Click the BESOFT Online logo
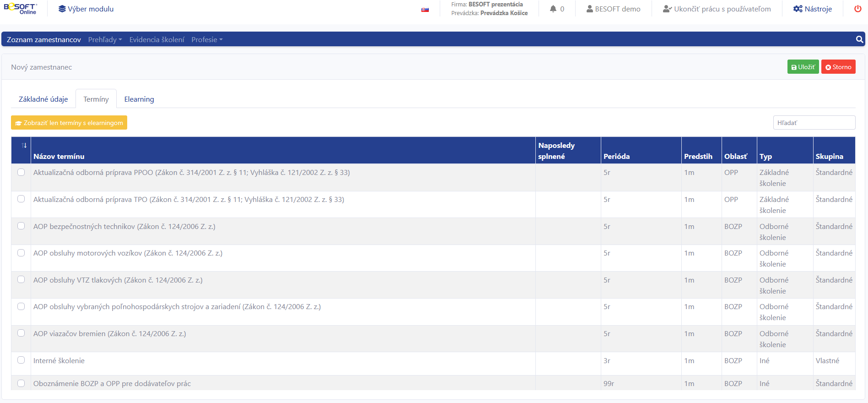This screenshot has width=868, height=403. 20,9
